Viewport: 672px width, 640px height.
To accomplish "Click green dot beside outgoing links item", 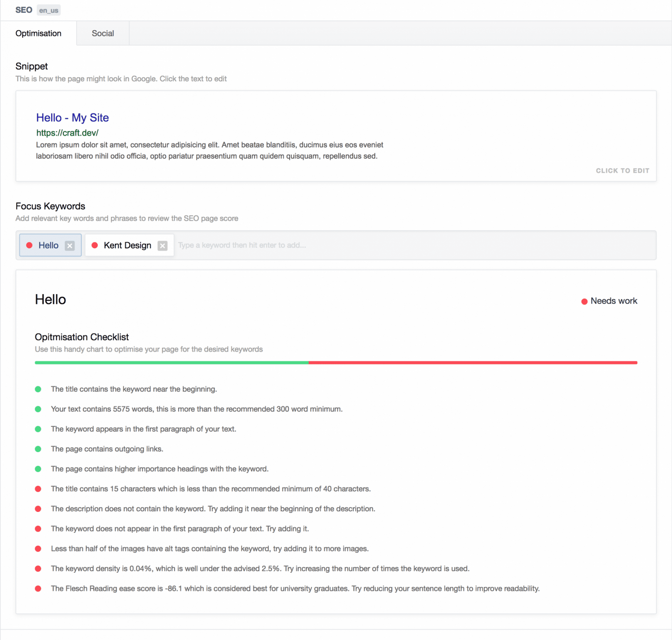I will pos(38,449).
